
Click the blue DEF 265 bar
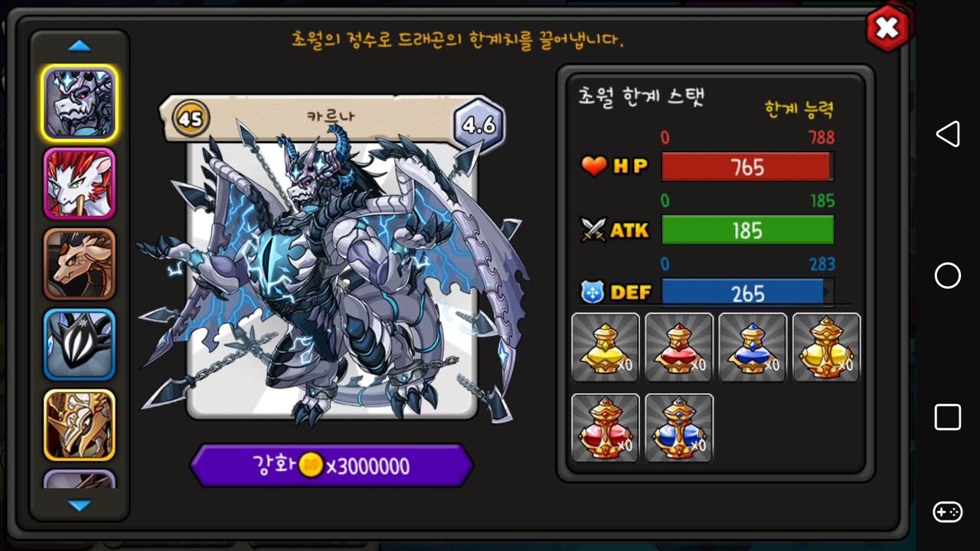747,293
